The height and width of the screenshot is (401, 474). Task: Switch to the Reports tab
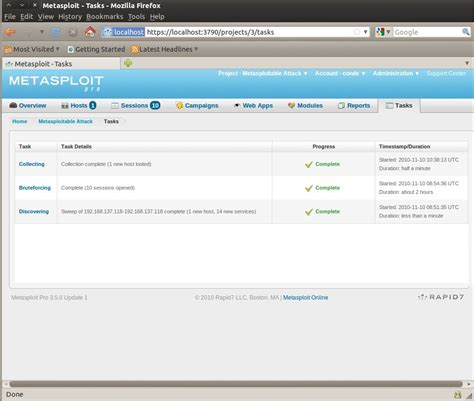point(354,105)
